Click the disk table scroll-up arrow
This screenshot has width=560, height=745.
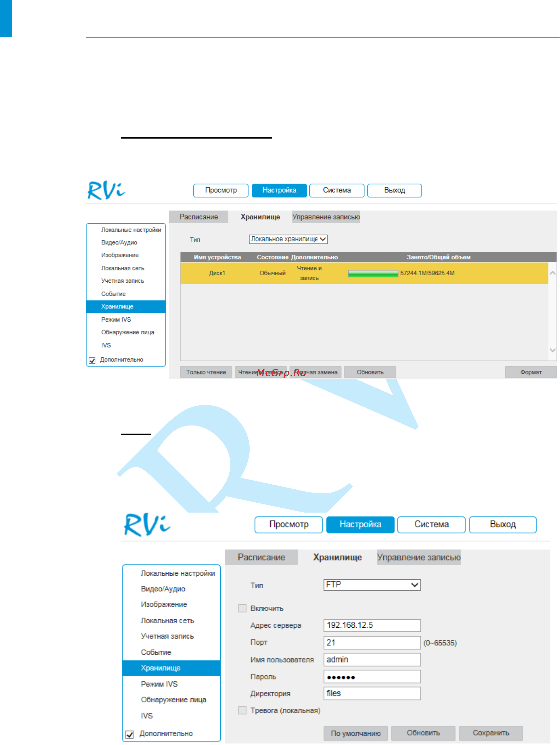click(553, 273)
